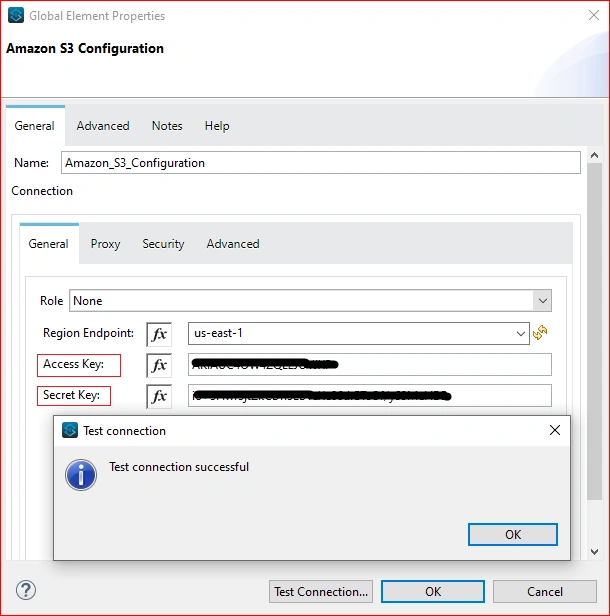Screen dimensions: 610x616
Task: Click the Access Key input field
Action: point(370,365)
